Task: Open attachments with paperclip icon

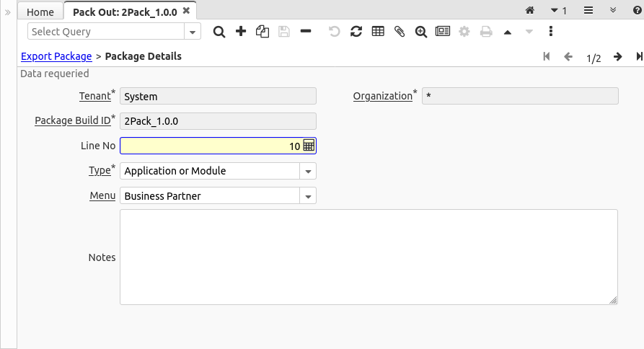Action: [400, 32]
